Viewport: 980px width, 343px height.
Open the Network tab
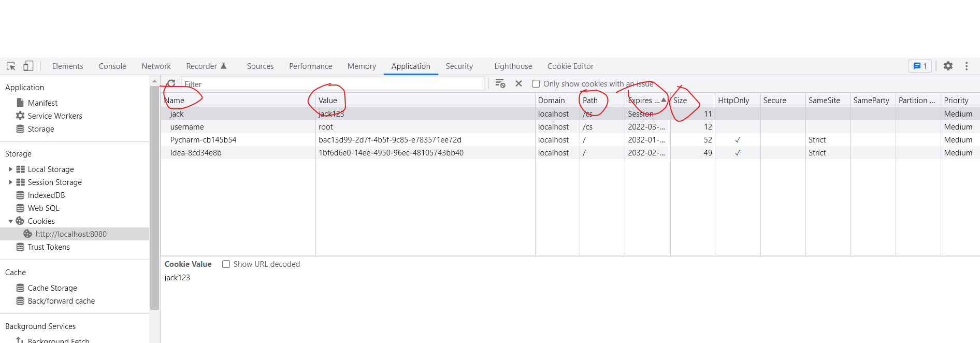156,66
